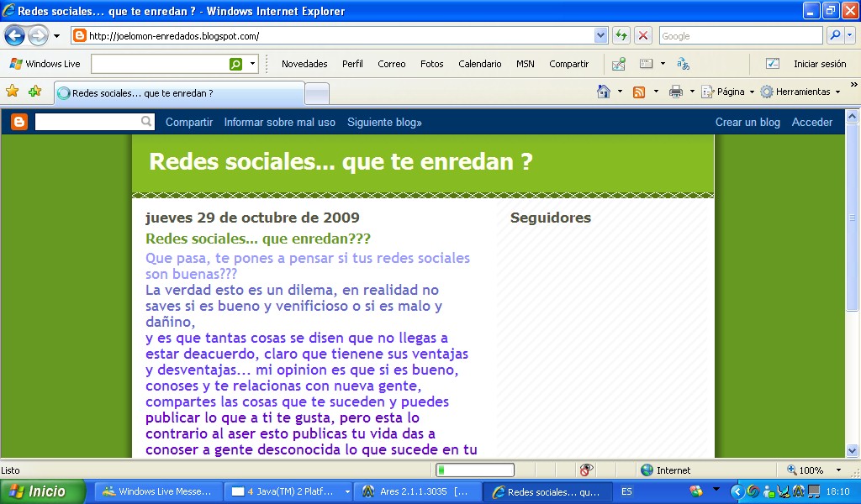861x504 pixels.
Task: Click the browser Back arrow button
Action: point(14,36)
